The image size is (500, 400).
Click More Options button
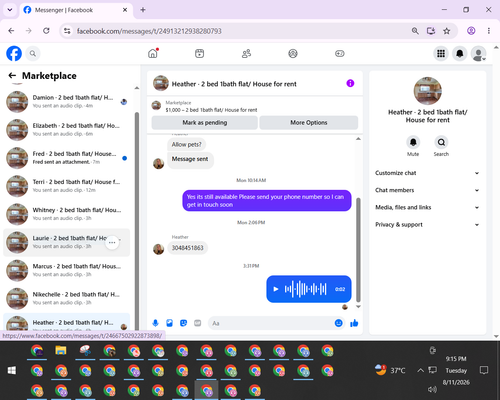309,123
